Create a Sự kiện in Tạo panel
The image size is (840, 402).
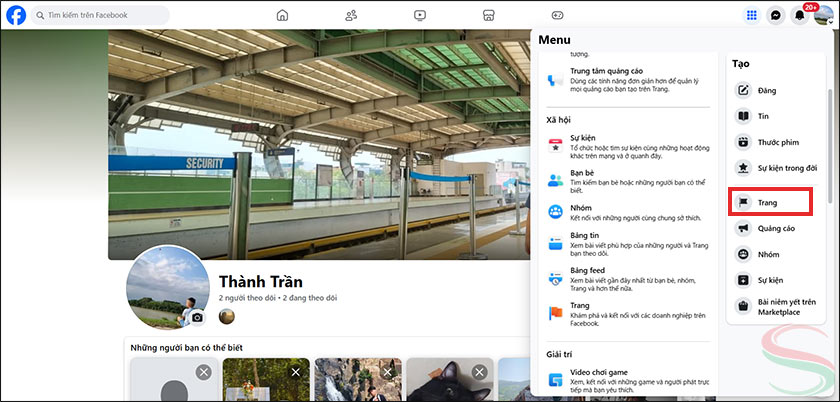[776, 280]
